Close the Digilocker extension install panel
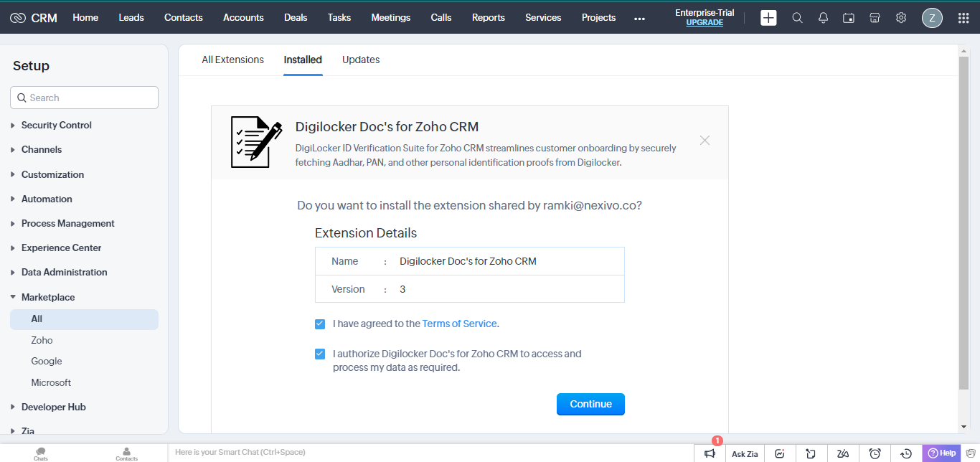Viewport: 980px width, 462px height. pos(705,141)
